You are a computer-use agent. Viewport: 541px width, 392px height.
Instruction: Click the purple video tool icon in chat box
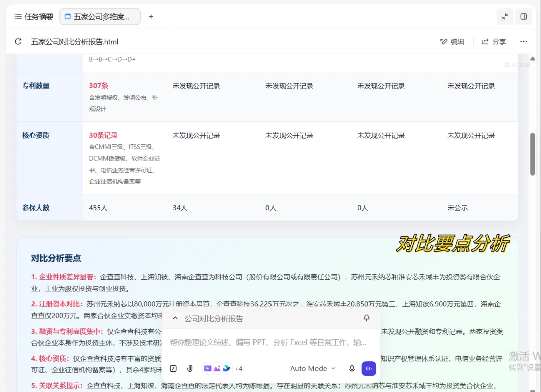207,368
